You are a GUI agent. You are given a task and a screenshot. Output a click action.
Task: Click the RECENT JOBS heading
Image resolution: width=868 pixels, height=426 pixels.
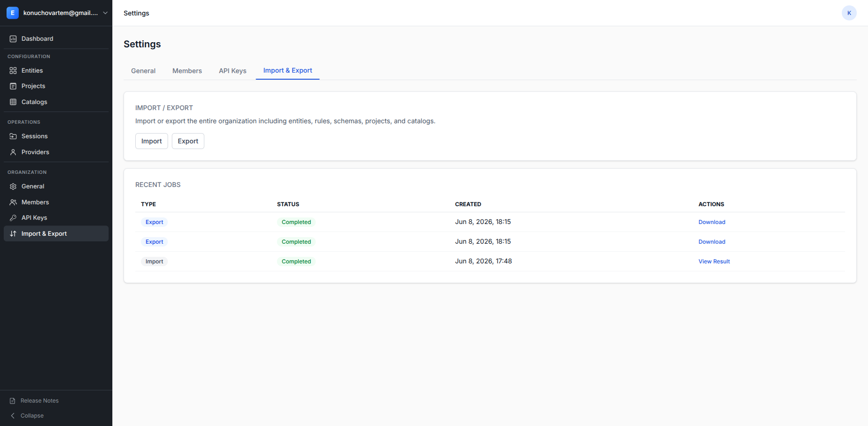click(158, 185)
